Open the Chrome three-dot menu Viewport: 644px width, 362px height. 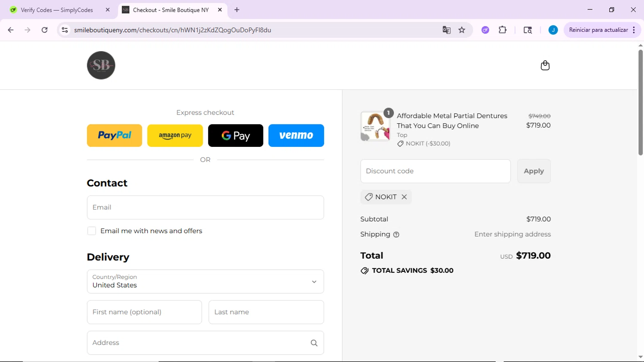pyautogui.click(x=634, y=30)
